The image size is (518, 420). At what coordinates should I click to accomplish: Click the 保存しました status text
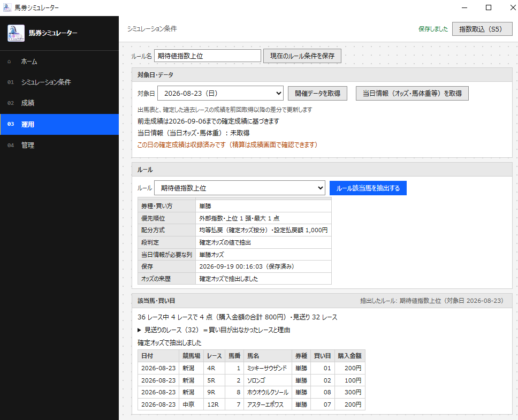[433, 29]
